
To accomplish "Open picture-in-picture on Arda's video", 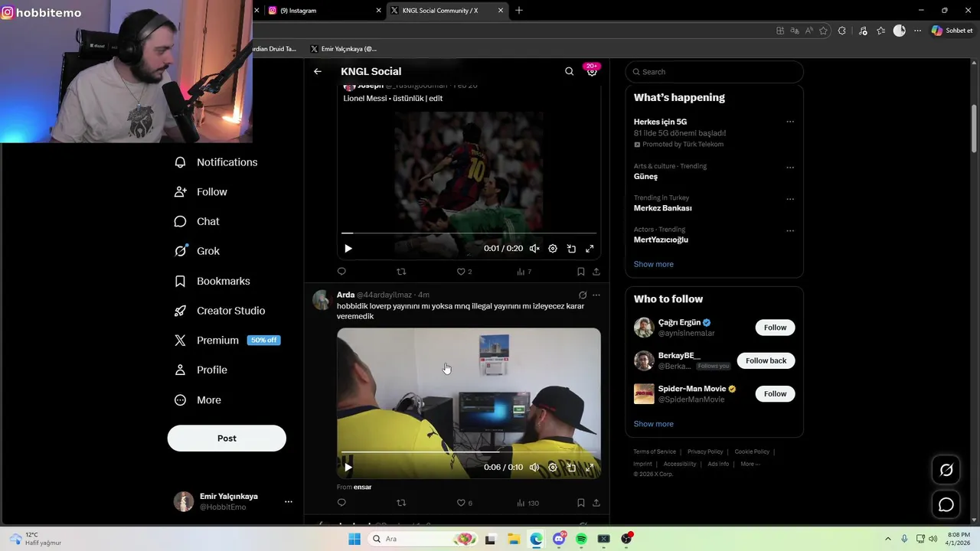I will pos(571,467).
